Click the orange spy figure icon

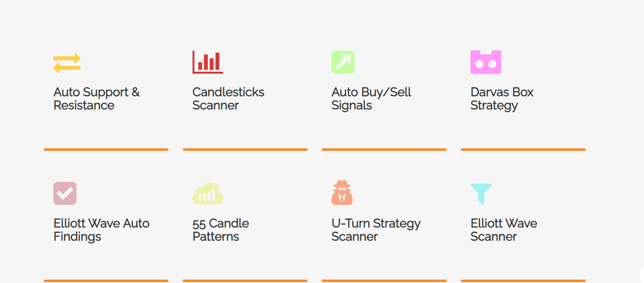tap(342, 193)
